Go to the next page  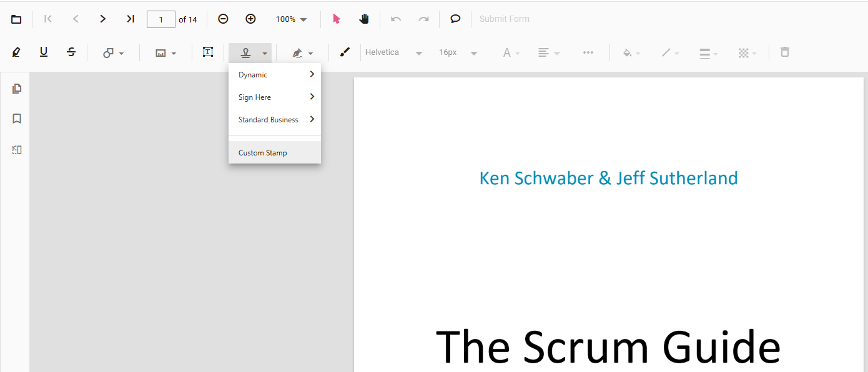[103, 19]
